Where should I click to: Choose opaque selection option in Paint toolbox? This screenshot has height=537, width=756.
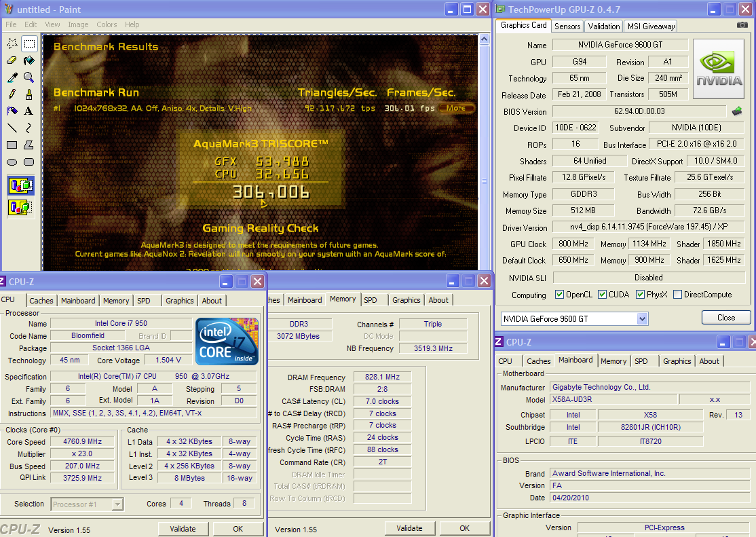click(x=21, y=186)
